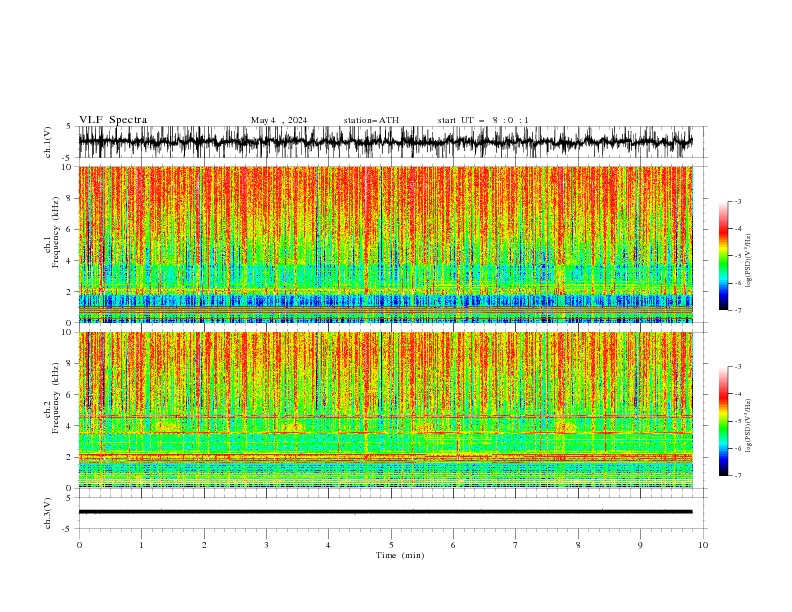Screen dimensions: 792x612
Task: Click the 'VLF Spectra' title text
Action: click(113, 120)
